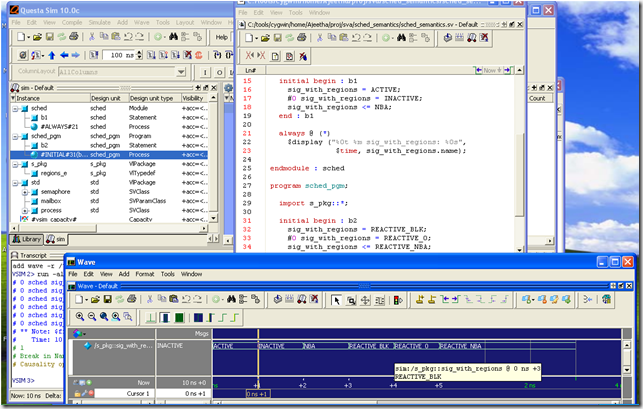Viewport: 643px width, 409px height.
Task: Click the zoom in icon in Wave
Action: pyautogui.click(x=79, y=316)
